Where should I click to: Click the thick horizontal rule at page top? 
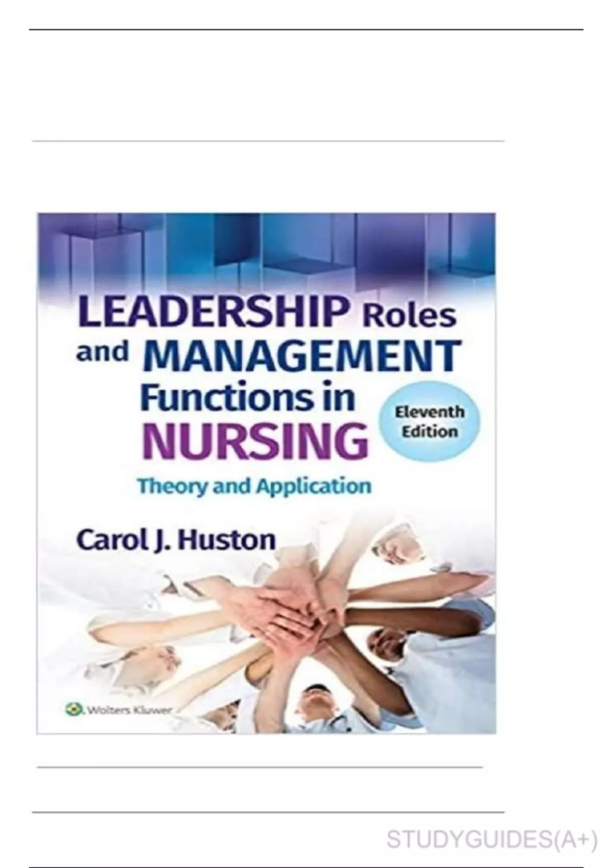point(306,30)
